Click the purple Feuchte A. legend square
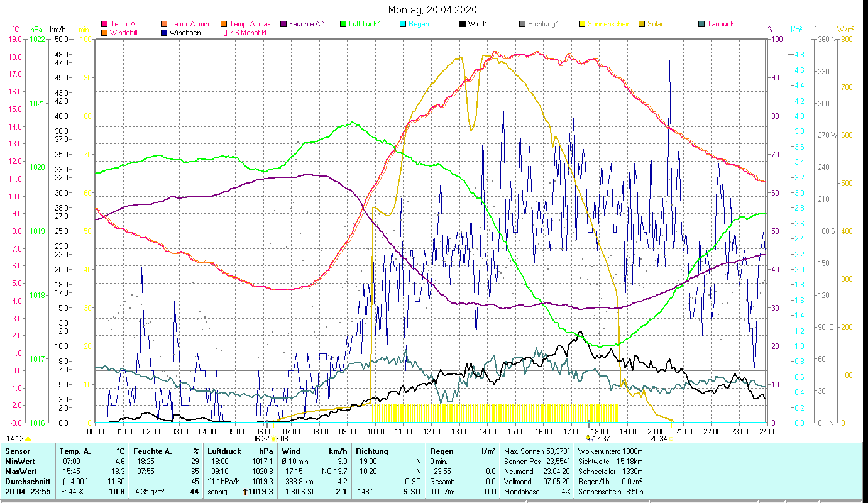The image size is (868, 503). pyautogui.click(x=283, y=24)
